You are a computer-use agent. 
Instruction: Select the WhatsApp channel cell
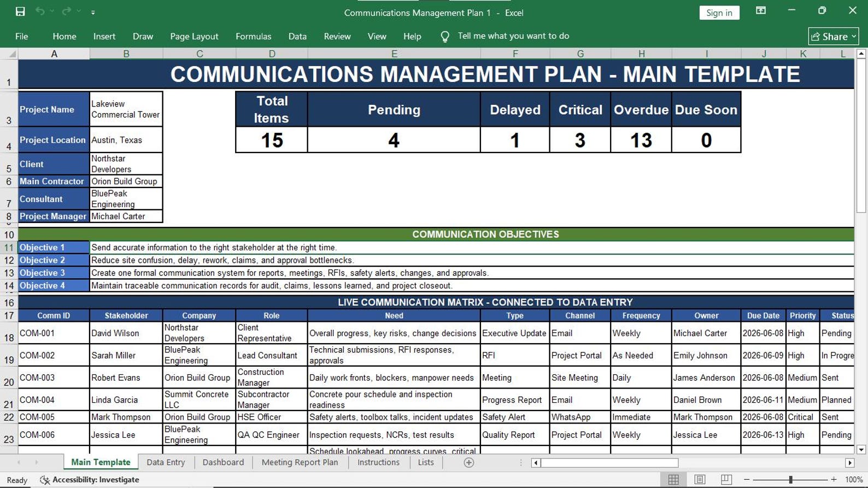pos(580,417)
